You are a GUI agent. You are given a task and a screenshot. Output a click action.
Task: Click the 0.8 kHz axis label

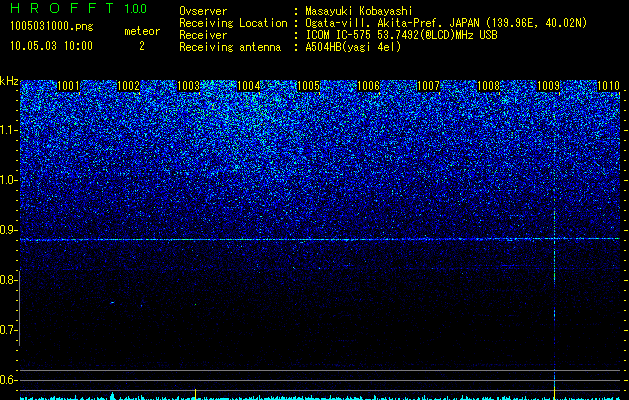(9, 280)
